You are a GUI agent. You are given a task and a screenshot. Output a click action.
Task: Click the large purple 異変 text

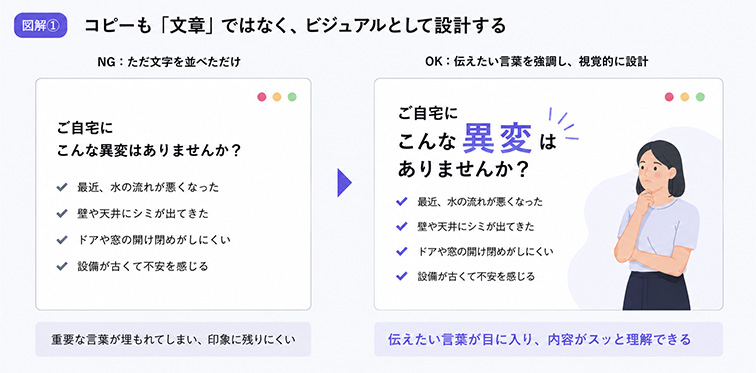click(498, 138)
